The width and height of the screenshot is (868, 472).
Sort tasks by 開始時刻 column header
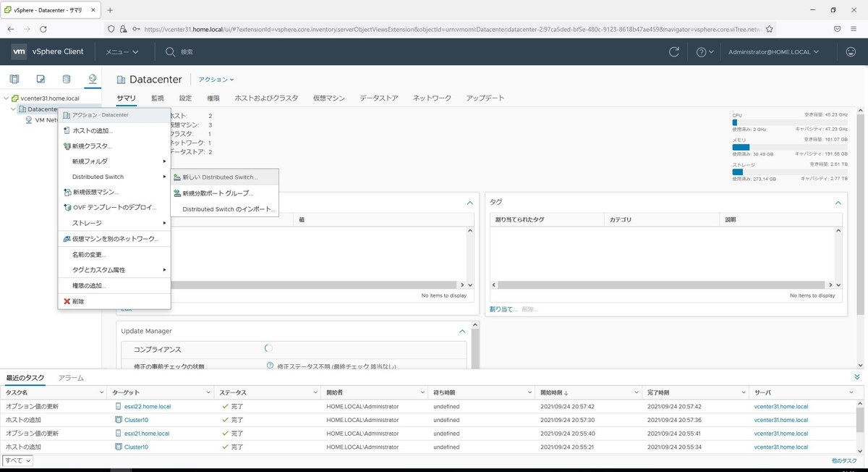[x=556, y=392]
